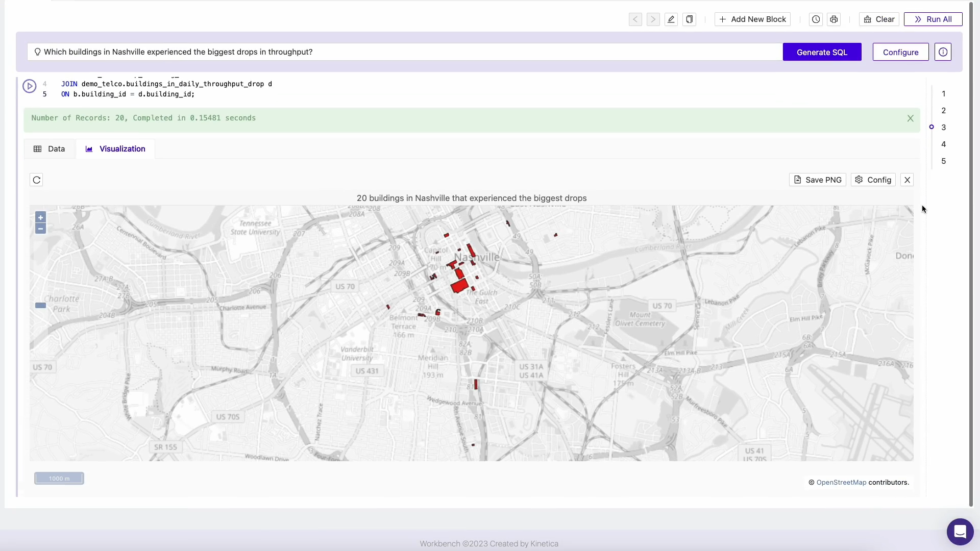
Task: Save the map as PNG
Action: point(817,180)
